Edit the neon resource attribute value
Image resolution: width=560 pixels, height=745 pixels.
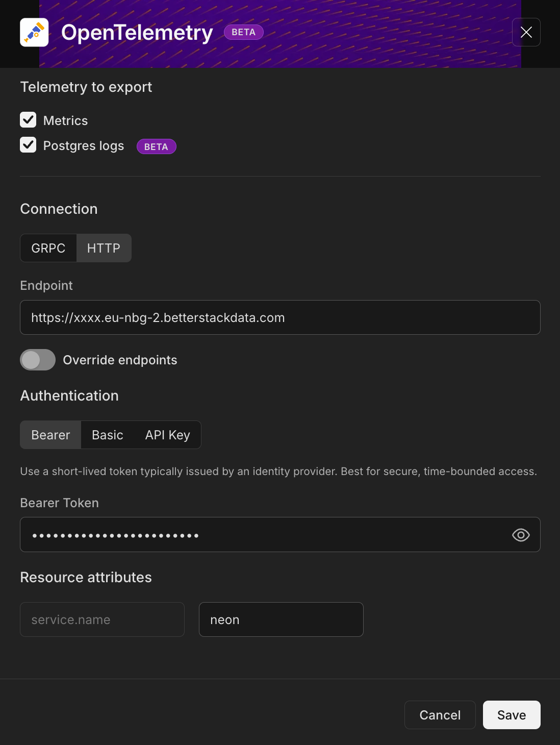coord(281,619)
